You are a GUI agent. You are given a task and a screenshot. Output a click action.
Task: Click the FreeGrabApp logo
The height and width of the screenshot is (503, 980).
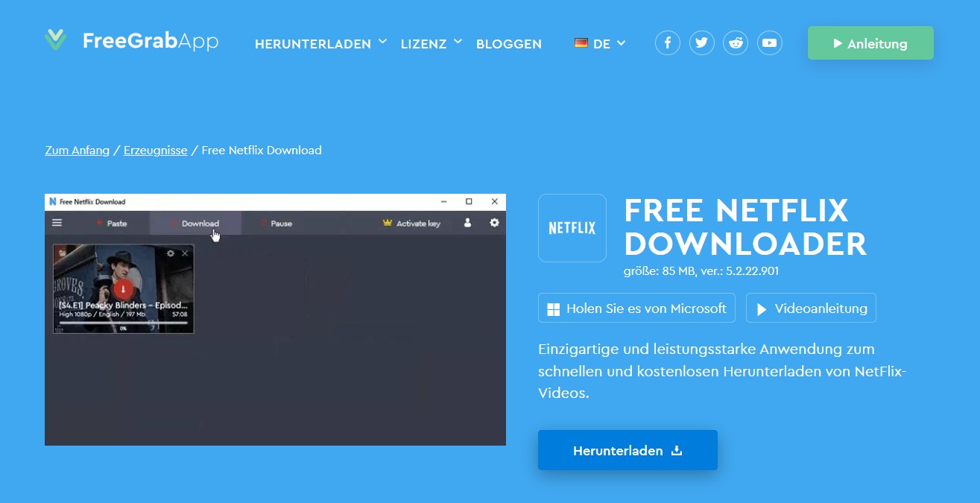(x=131, y=40)
